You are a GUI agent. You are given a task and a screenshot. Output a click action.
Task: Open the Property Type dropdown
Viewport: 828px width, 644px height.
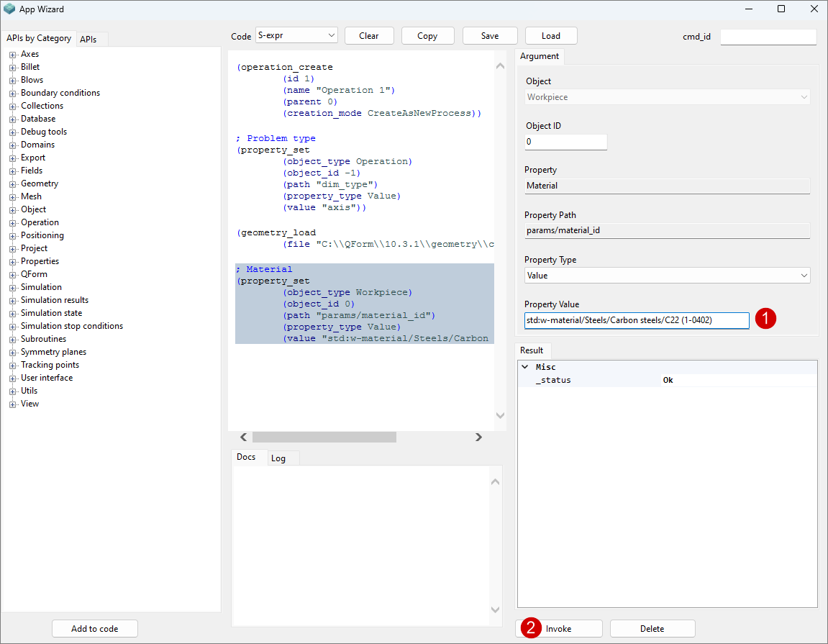click(x=667, y=276)
